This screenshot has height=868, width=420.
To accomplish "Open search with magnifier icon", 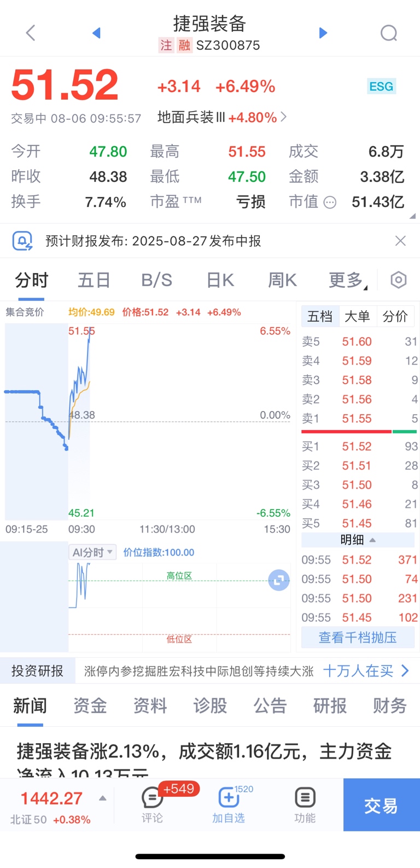I will tap(389, 33).
